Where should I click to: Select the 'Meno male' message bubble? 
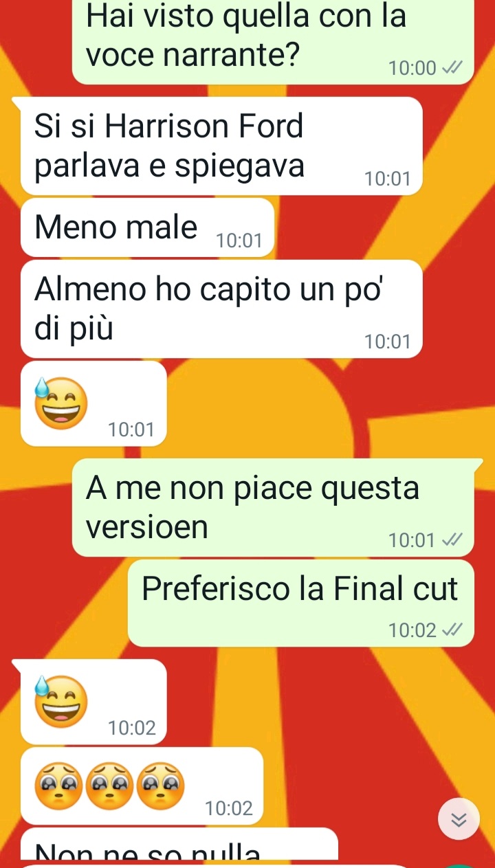click(148, 227)
